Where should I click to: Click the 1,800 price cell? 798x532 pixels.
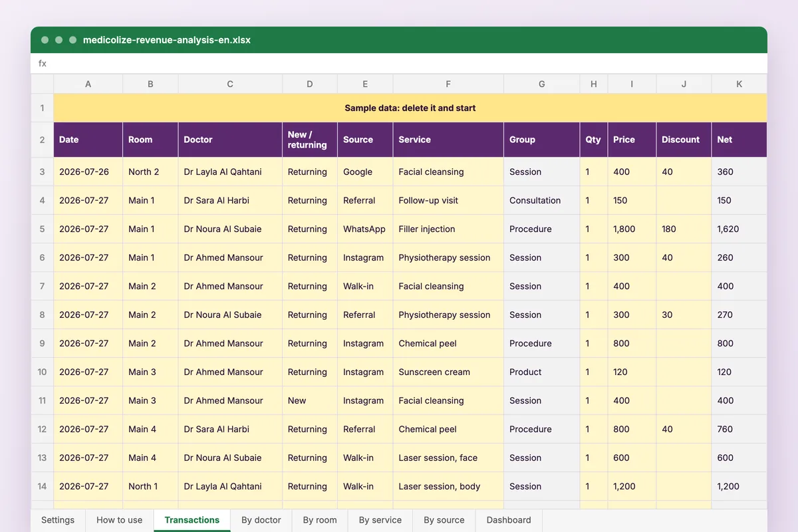tap(632, 229)
